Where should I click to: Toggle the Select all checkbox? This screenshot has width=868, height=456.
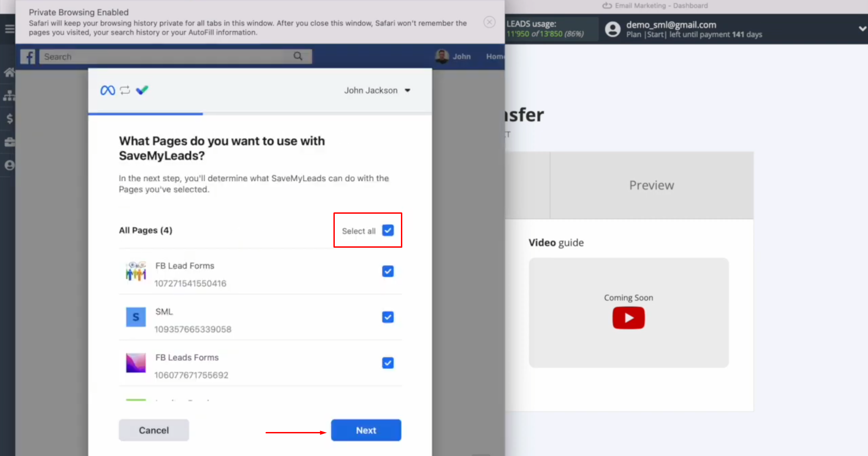point(388,230)
